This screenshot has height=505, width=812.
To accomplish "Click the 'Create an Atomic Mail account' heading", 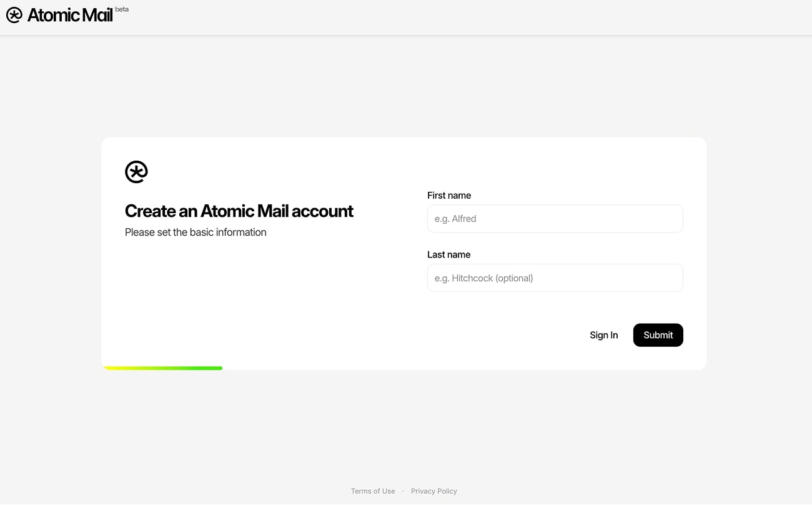I will click(239, 211).
